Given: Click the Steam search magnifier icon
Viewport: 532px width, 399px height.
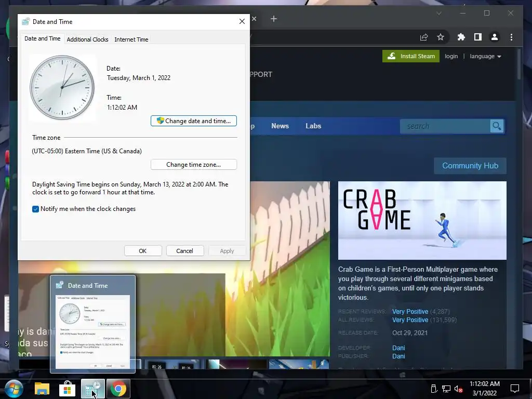Looking at the screenshot, I should [x=497, y=126].
